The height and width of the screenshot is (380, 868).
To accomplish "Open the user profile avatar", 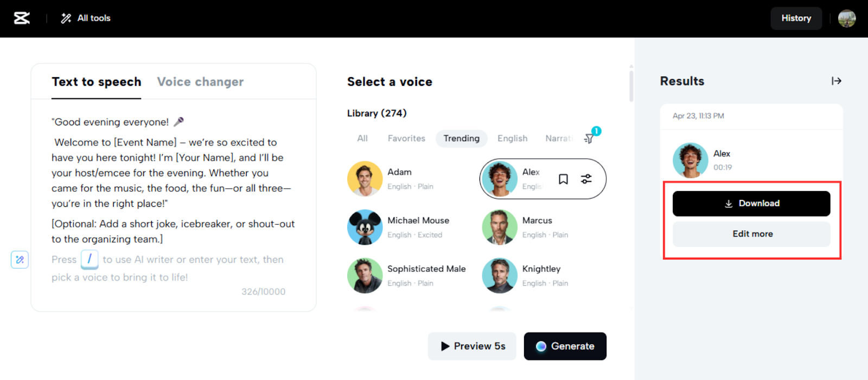I will (847, 18).
